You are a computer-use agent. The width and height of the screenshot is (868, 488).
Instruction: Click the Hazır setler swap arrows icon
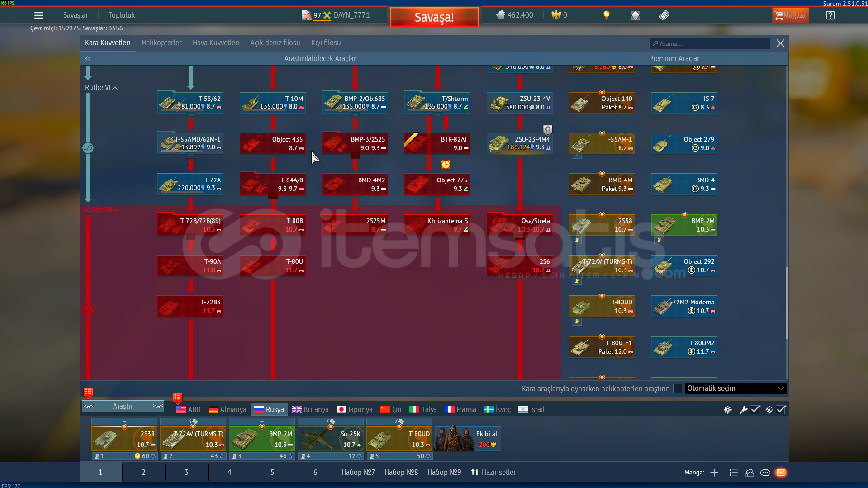(x=474, y=473)
